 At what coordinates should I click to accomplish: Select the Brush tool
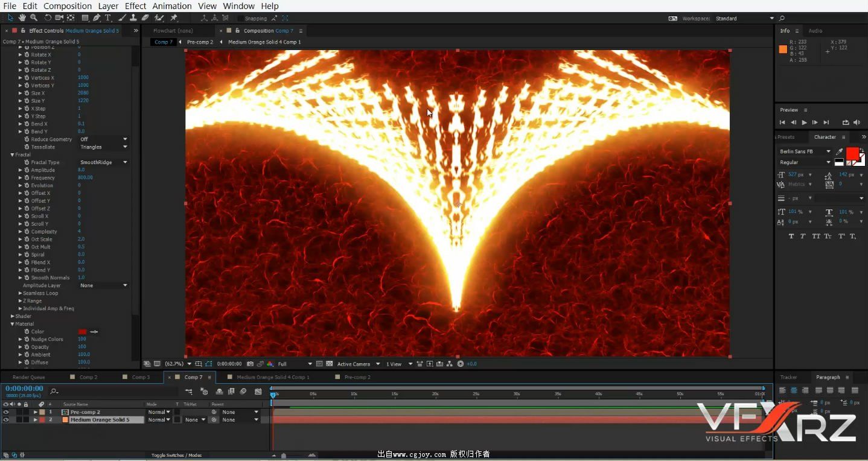pyautogui.click(x=123, y=18)
